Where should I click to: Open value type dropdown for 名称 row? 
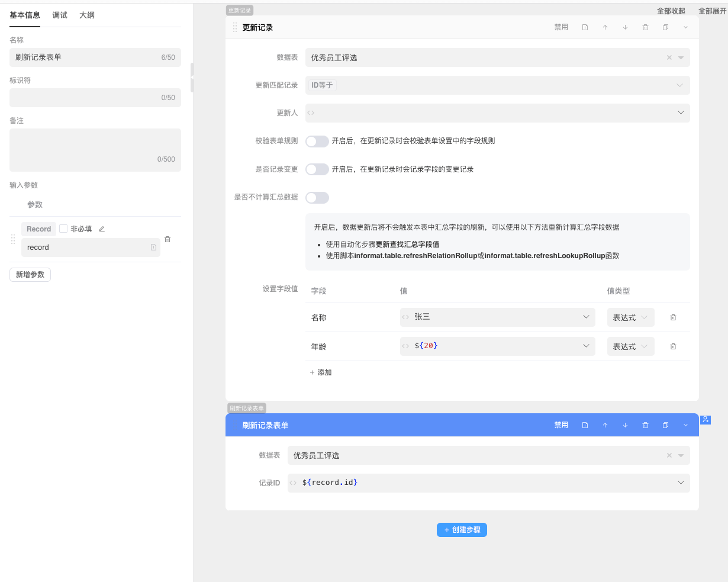click(x=630, y=317)
